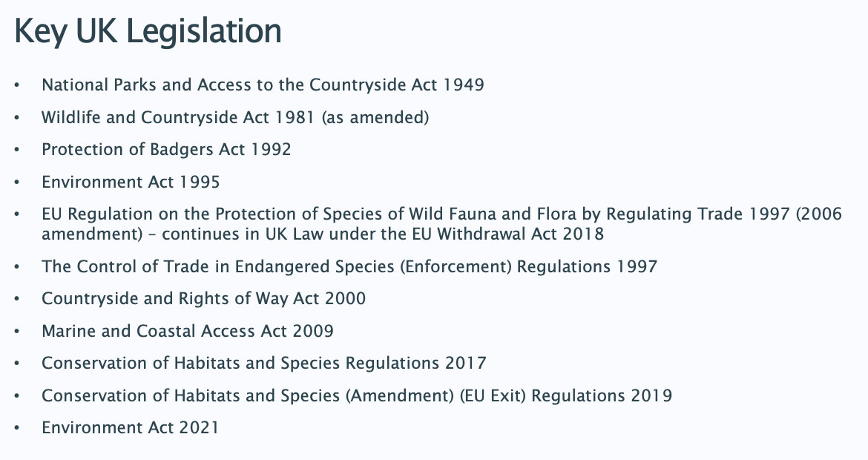Click the bullet point before Marine and Coastal
The image size is (868, 460).
(16, 331)
